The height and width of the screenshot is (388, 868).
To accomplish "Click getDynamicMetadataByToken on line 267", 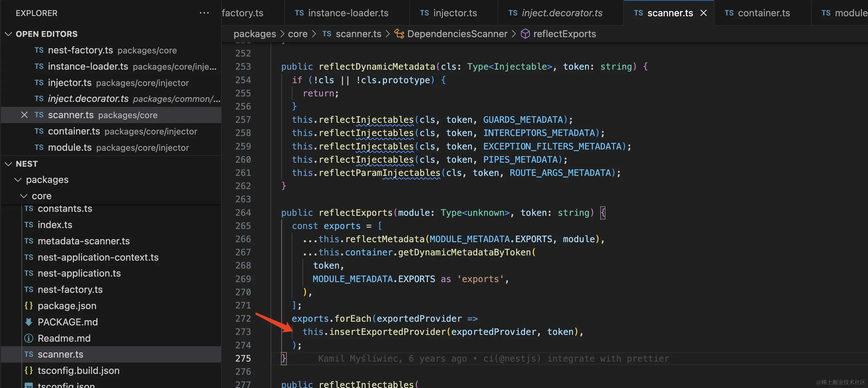I will click(x=464, y=252).
